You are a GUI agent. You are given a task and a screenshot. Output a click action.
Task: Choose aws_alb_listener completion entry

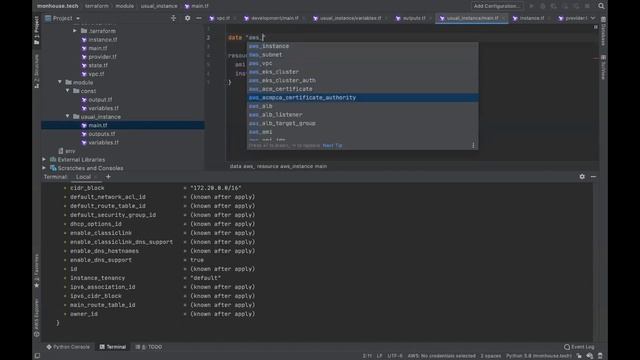(362, 115)
